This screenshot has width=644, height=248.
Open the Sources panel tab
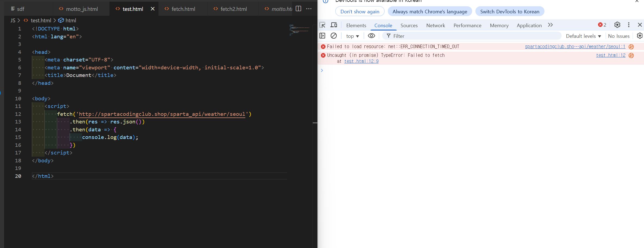(409, 25)
